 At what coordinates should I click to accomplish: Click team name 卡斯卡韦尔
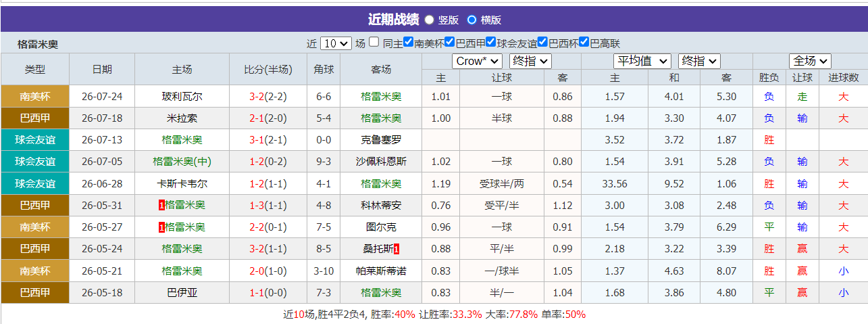coord(182,183)
